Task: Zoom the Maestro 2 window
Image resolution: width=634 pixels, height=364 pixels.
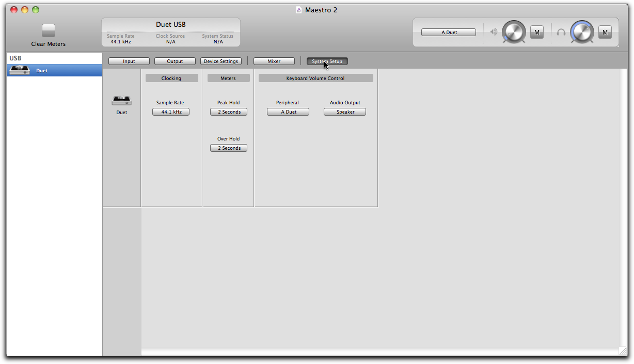Action: point(36,10)
